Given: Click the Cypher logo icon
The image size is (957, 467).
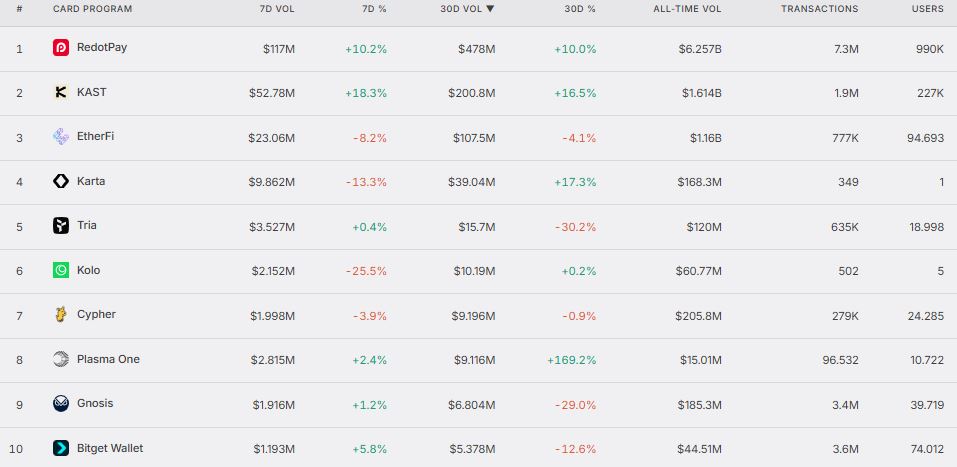Looking at the screenshot, I should click(x=61, y=315).
